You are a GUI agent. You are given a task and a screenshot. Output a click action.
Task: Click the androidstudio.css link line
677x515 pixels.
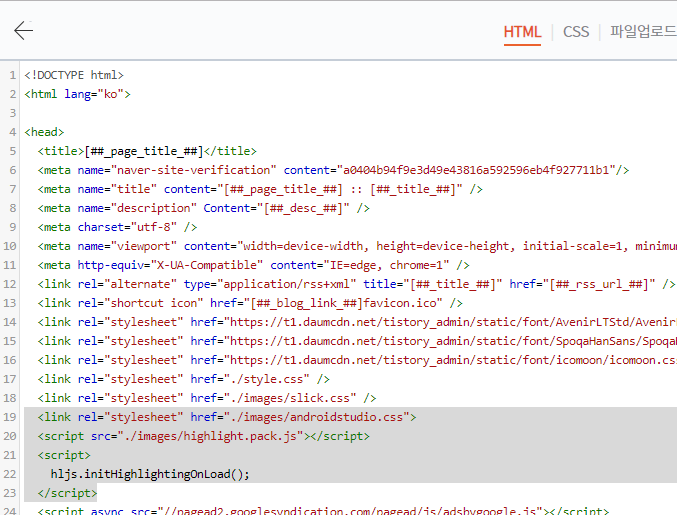point(227,417)
